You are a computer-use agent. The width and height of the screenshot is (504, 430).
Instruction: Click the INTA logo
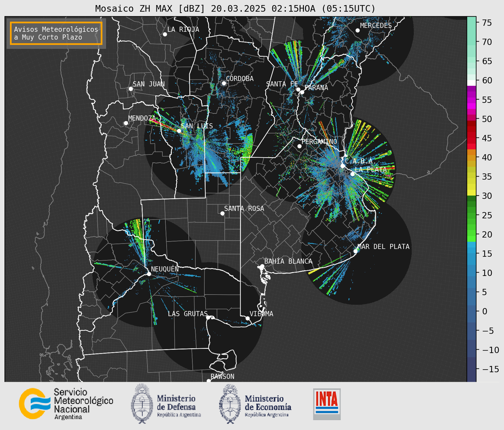tap(327, 404)
